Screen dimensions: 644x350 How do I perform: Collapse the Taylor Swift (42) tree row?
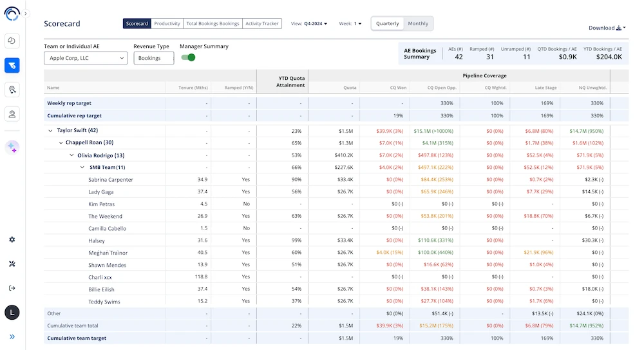[51, 130]
